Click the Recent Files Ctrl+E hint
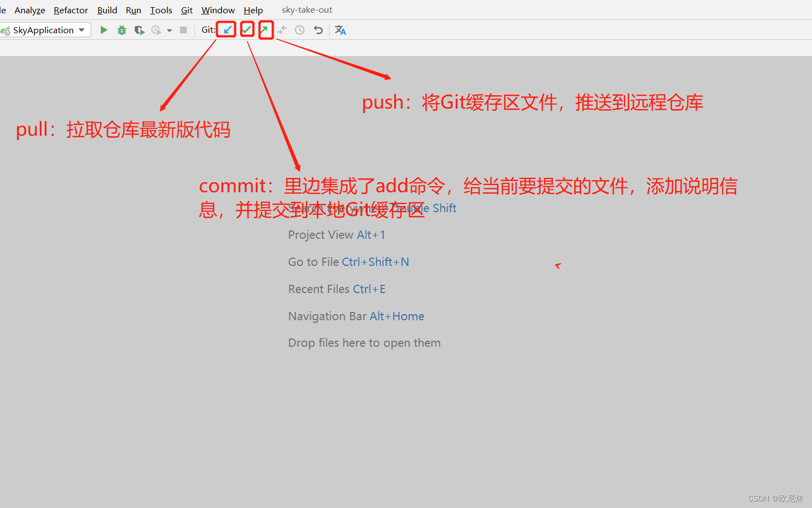 [x=337, y=289]
